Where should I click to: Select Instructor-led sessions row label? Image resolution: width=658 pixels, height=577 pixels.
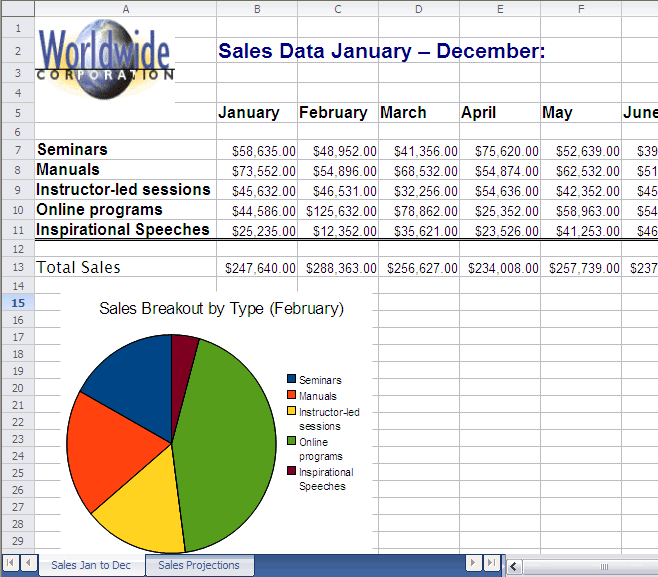[125, 190]
